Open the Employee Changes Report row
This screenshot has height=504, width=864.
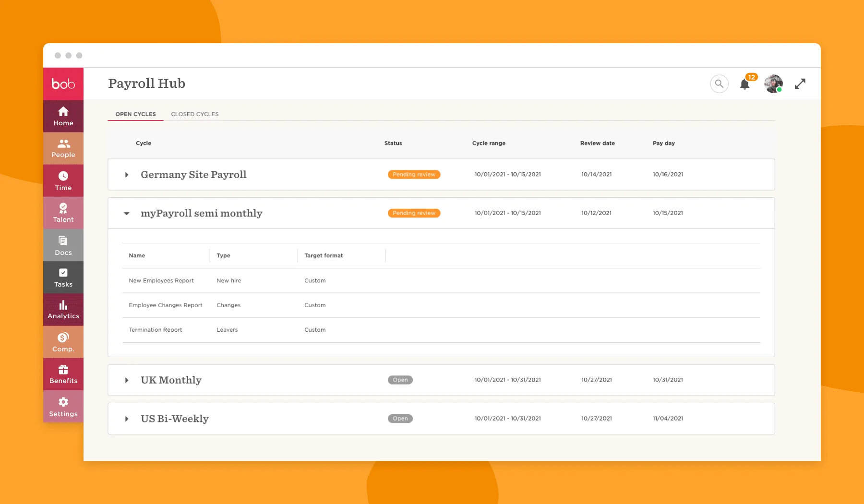click(x=441, y=305)
